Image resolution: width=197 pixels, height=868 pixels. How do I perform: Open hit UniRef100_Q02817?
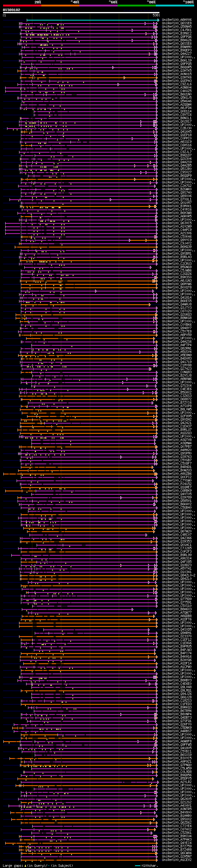[x=177, y=122]
